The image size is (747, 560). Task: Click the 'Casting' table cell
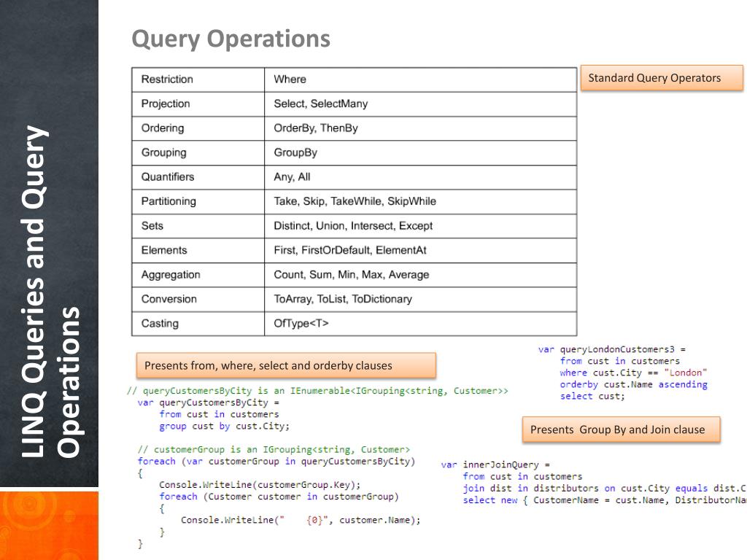(198, 324)
